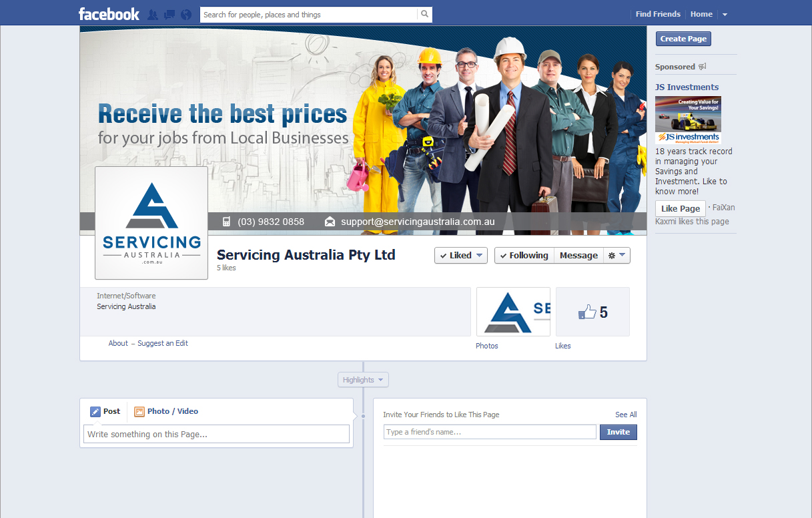This screenshot has width=812, height=518.
Task: Click the Create Page button
Action: tap(683, 39)
